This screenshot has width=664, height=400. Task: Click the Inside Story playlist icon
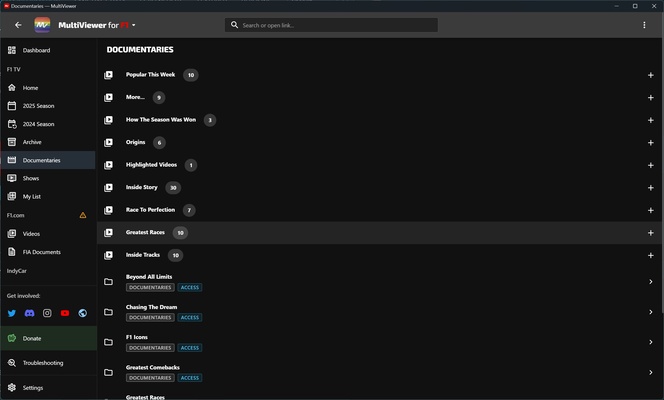tap(108, 188)
